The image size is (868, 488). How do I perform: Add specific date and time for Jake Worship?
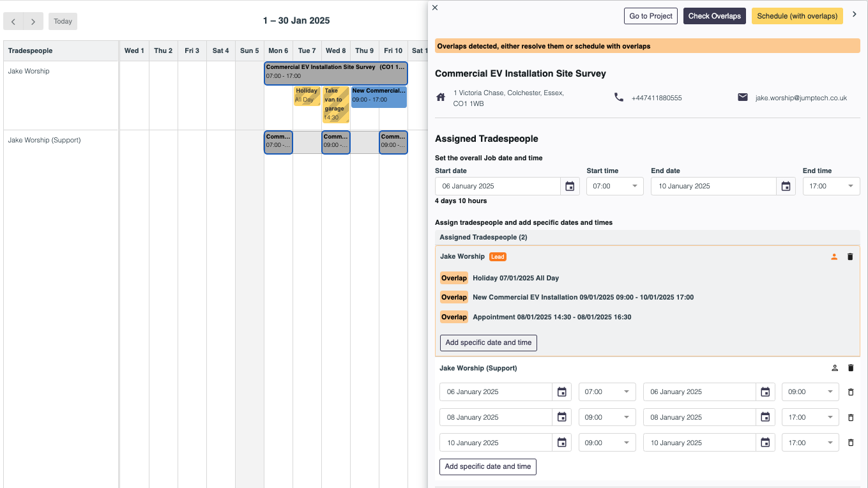(x=488, y=342)
